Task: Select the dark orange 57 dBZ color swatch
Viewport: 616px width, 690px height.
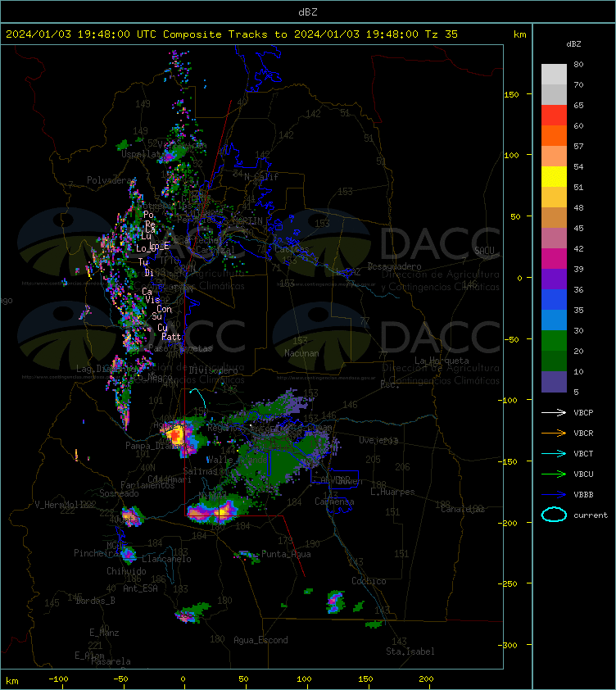Action: (x=554, y=136)
